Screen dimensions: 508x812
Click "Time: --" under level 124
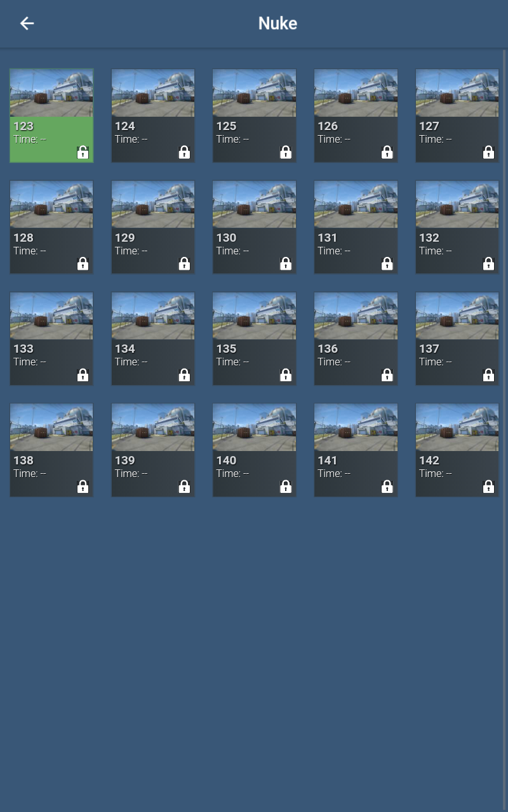pos(131,139)
